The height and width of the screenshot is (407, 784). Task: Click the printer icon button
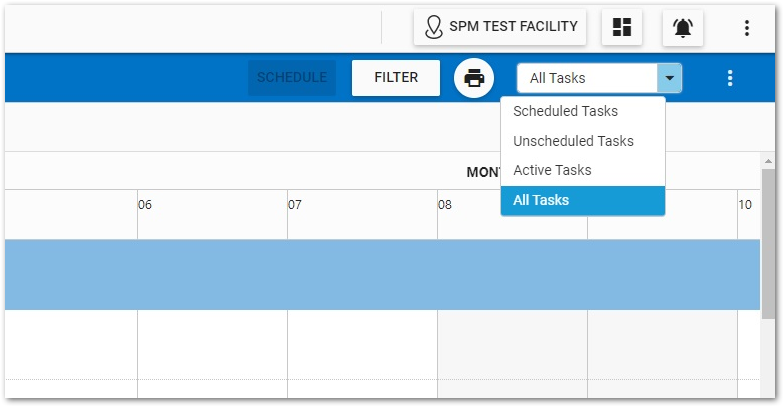(474, 78)
